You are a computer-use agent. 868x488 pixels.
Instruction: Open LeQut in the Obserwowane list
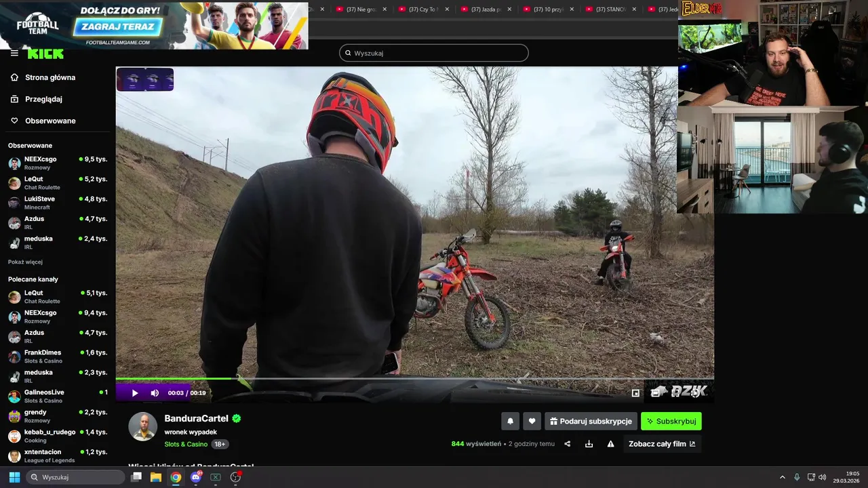click(58, 183)
